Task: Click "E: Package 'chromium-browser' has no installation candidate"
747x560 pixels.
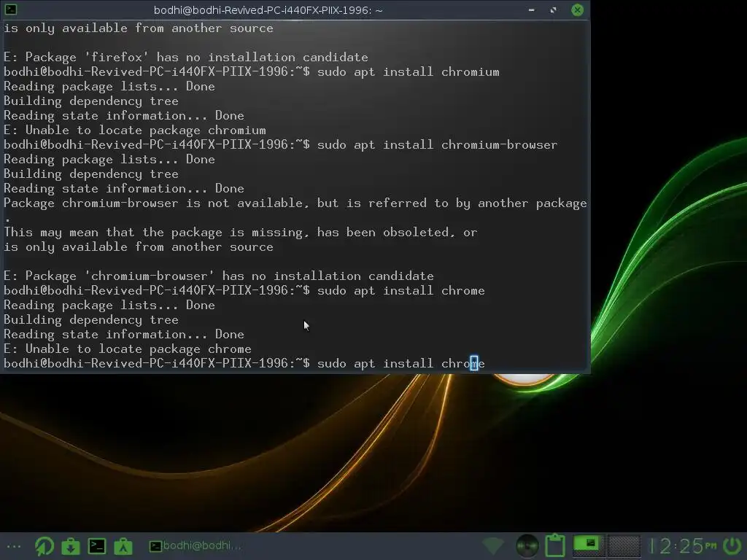Action: coord(219,276)
